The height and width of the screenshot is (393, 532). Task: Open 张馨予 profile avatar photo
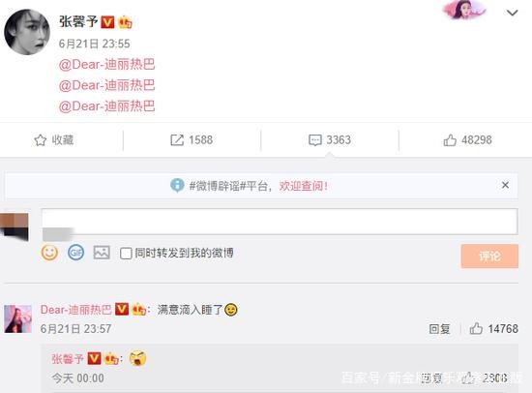27,32
